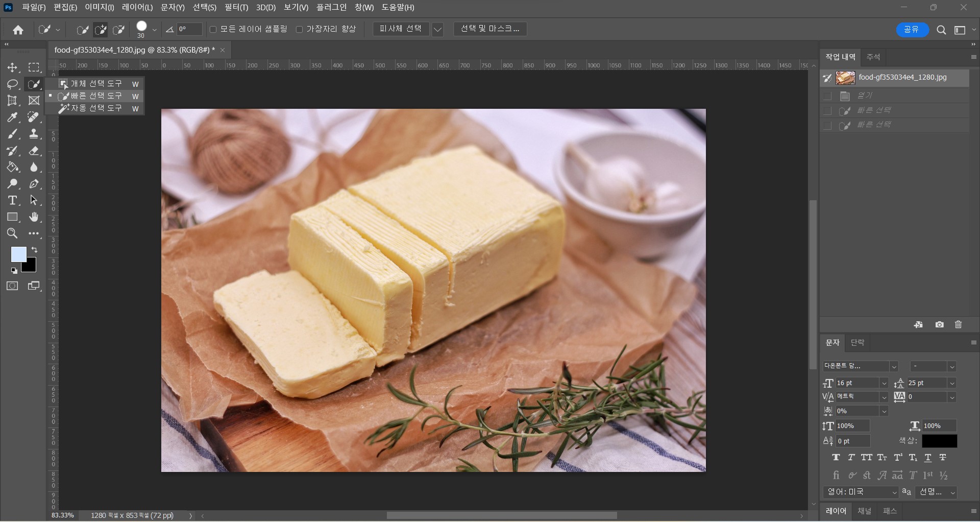
Task: Select the Rectangle shape tool
Action: [12, 217]
